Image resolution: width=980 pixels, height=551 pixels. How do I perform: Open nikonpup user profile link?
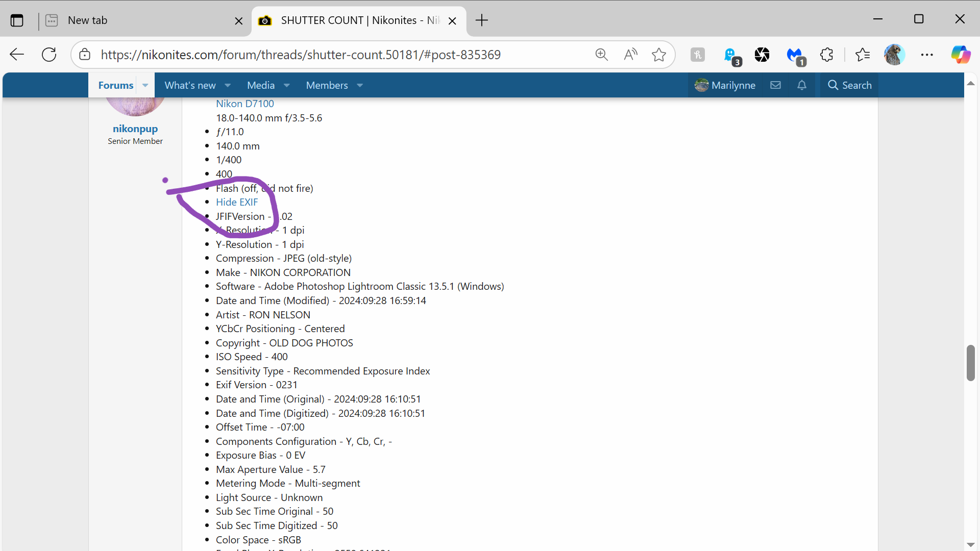point(135,129)
